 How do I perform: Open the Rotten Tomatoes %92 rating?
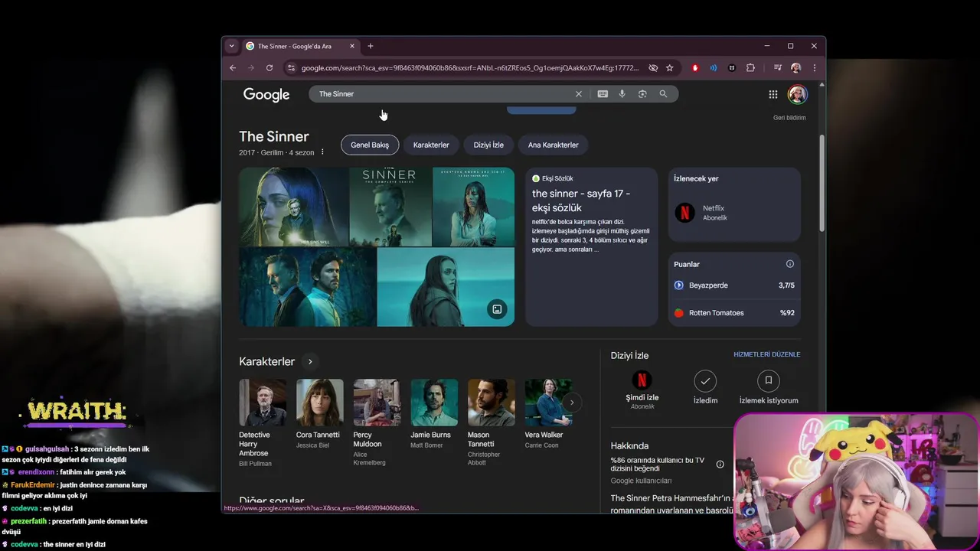pyautogui.click(x=734, y=313)
